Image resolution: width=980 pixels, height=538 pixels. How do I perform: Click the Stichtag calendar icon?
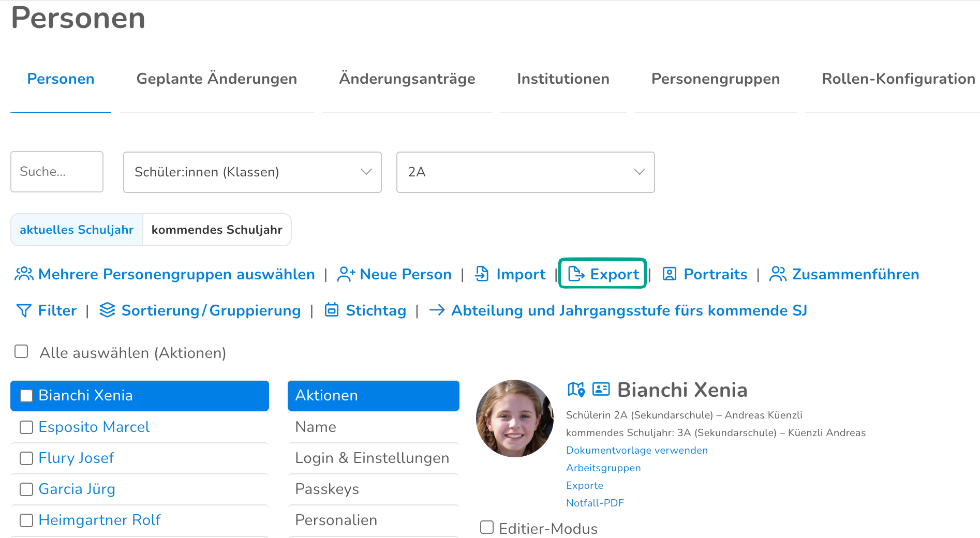(332, 310)
